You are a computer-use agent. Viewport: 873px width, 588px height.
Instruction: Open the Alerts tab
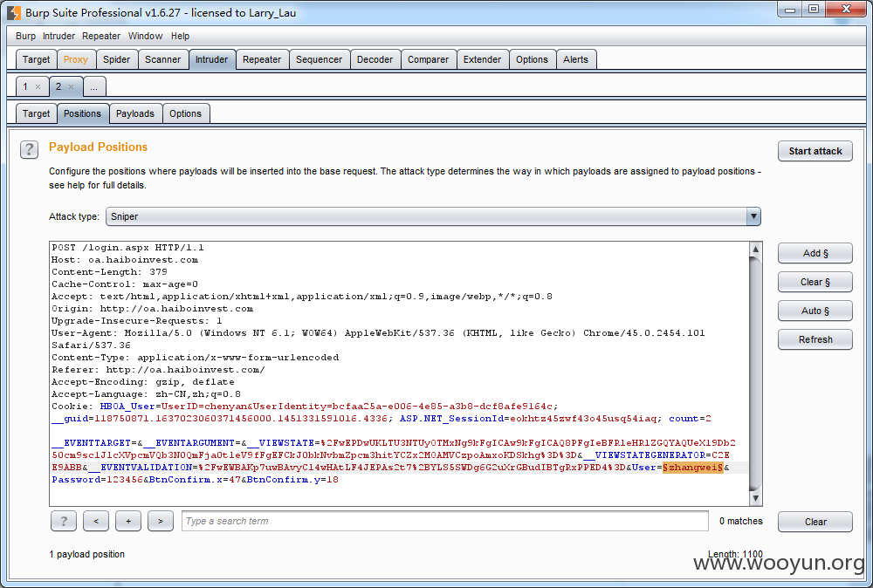[575, 59]
